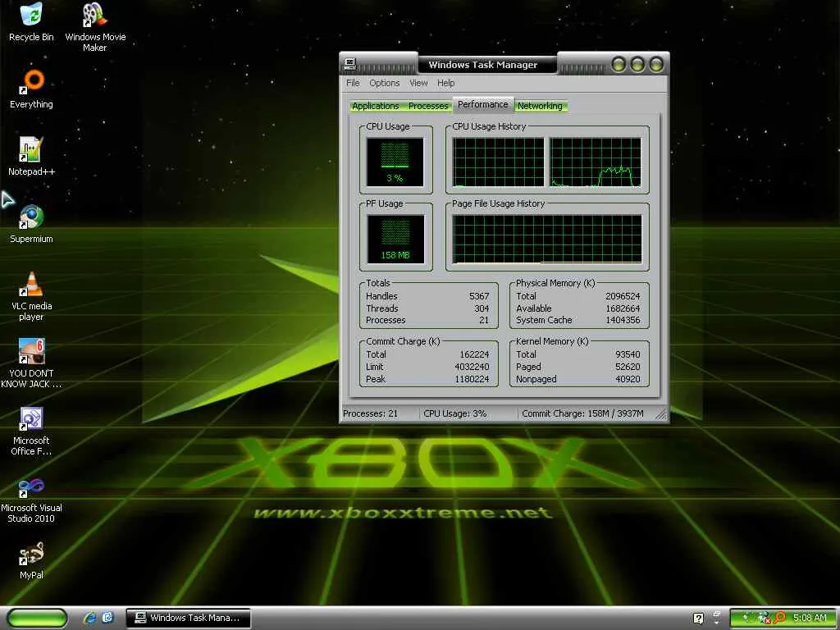The height and width of the screenshot is (630, 840).
Task: Select the VLC media player shortcut
Action: click(32, 296)
